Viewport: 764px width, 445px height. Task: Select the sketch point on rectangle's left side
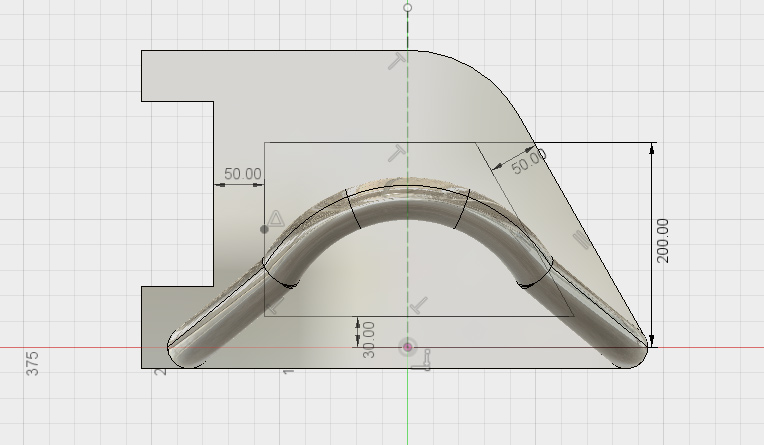click(264, 229)
